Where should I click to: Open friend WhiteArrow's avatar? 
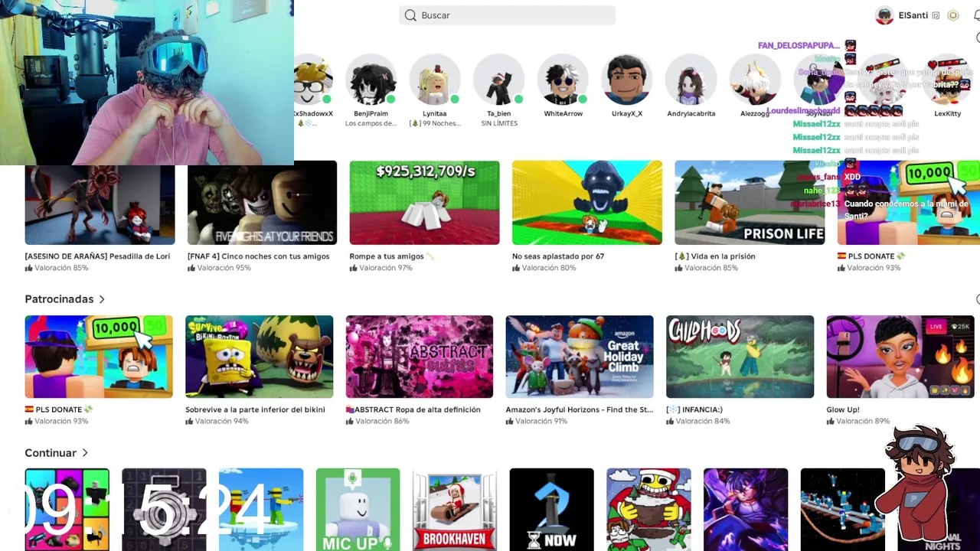coord(563,80)
